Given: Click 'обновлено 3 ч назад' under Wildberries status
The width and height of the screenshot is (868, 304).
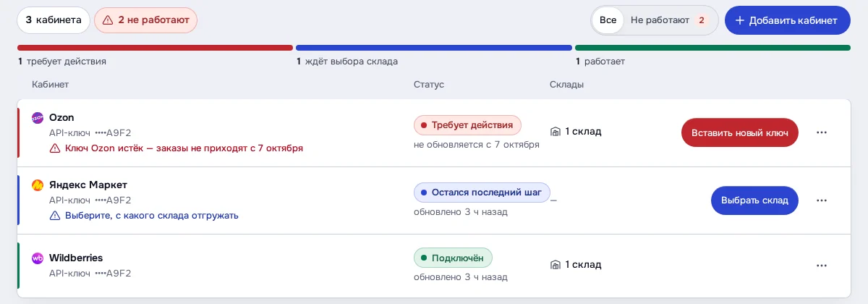Looking at the screenshot, I should point(461,277).
